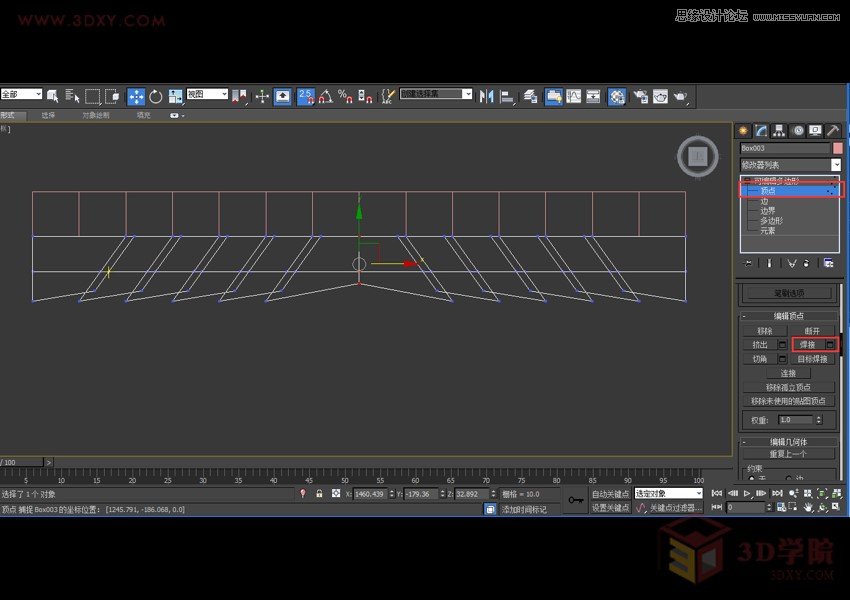Select the Select and Move tool
Image resolution: width=850 pixels, height=600 pixels.
(x=135, y=96)
